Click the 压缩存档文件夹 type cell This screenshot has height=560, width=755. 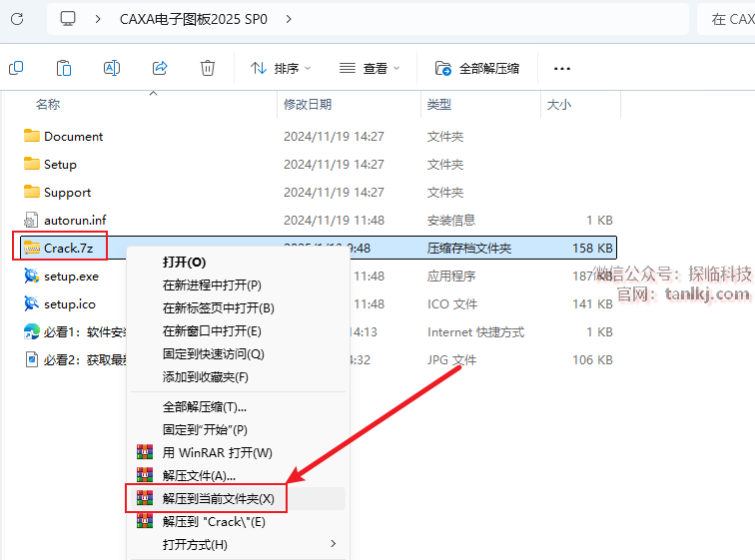(x=469, y=249)
